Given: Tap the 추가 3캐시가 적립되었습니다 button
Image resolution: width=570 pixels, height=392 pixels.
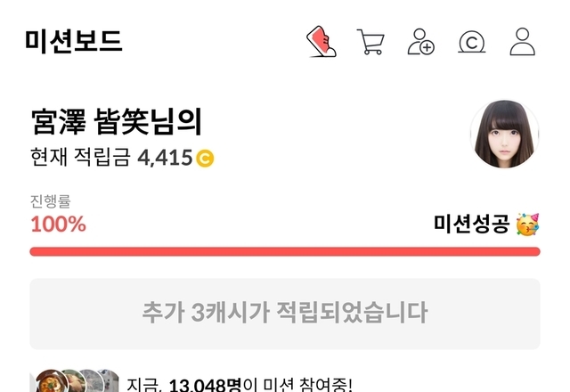Looking at the screenshot, I should [285, 314].
